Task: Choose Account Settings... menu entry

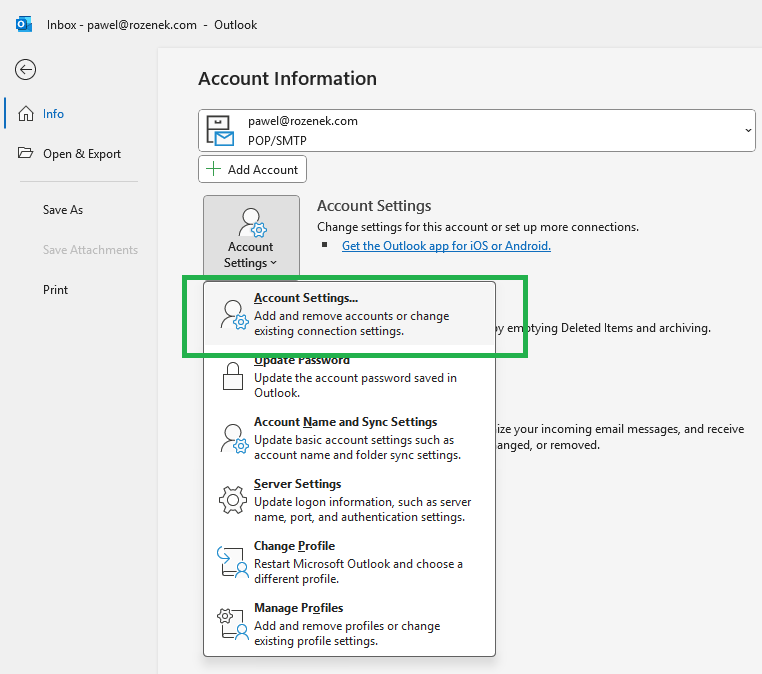Action: [349, 314]
